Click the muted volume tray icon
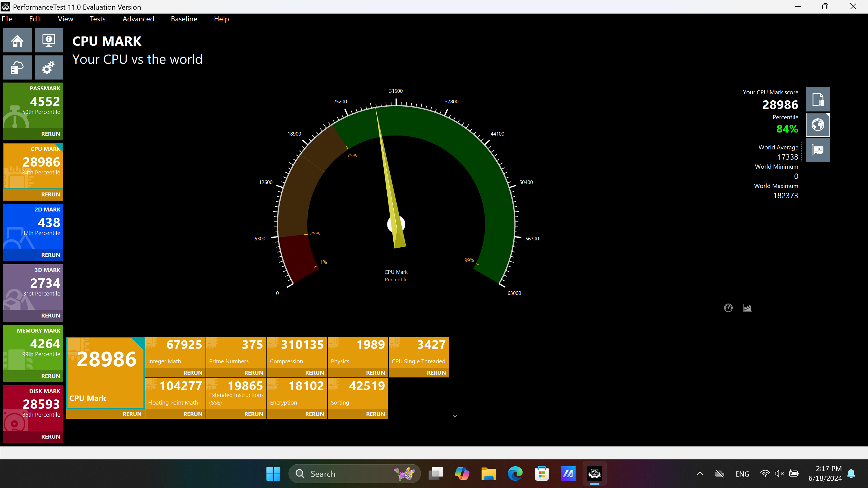Screen dimensions: 868x488 tap(779, 474)
